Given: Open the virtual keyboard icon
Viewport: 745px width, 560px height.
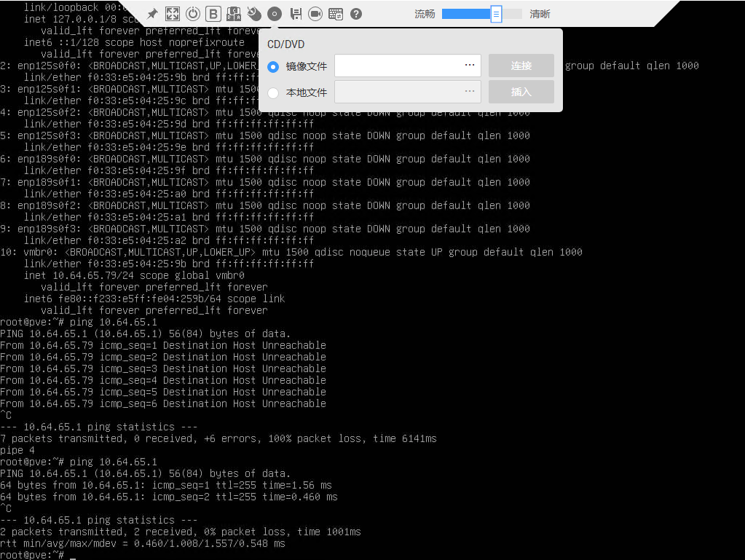Looking at the screenshot, I should 335,13.
